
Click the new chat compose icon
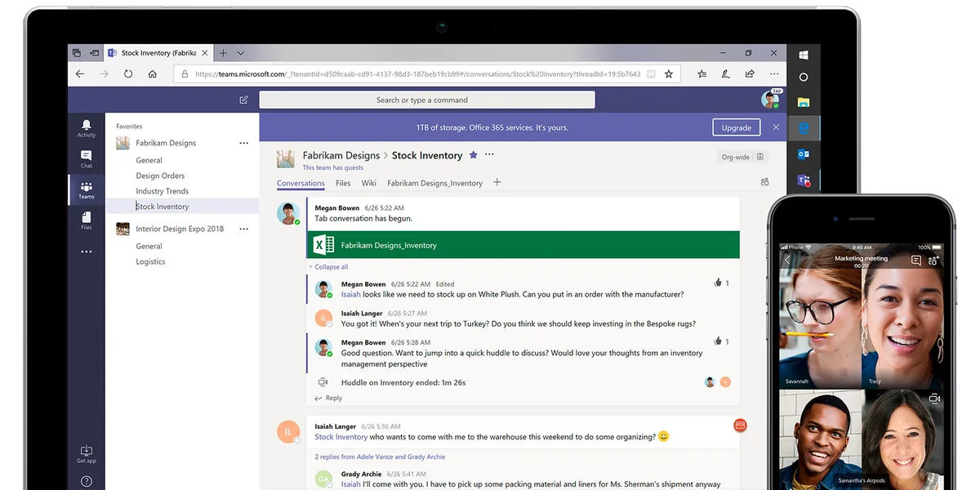243,100
